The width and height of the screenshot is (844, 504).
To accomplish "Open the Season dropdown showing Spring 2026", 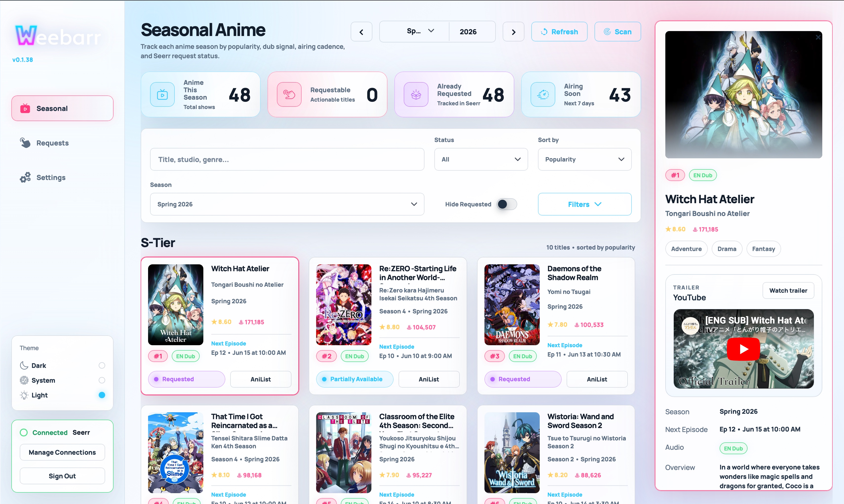I will pyautogui.click(x=287, y=204).
